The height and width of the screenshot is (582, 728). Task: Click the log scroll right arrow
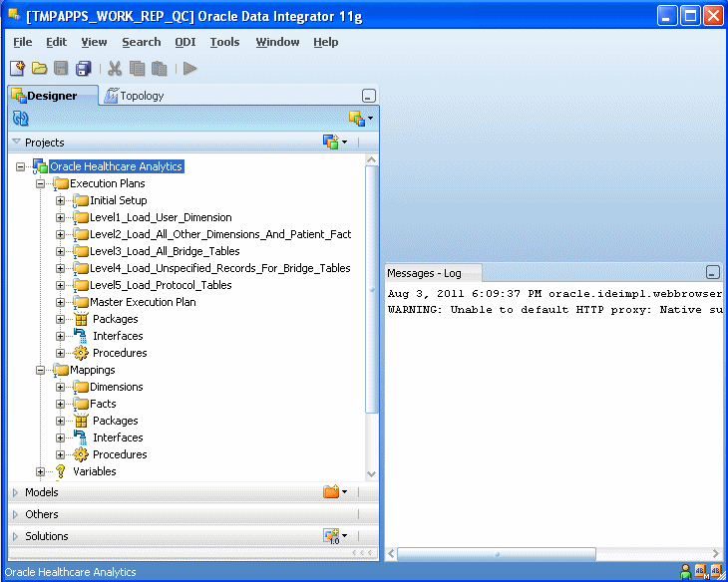(715, 553)
